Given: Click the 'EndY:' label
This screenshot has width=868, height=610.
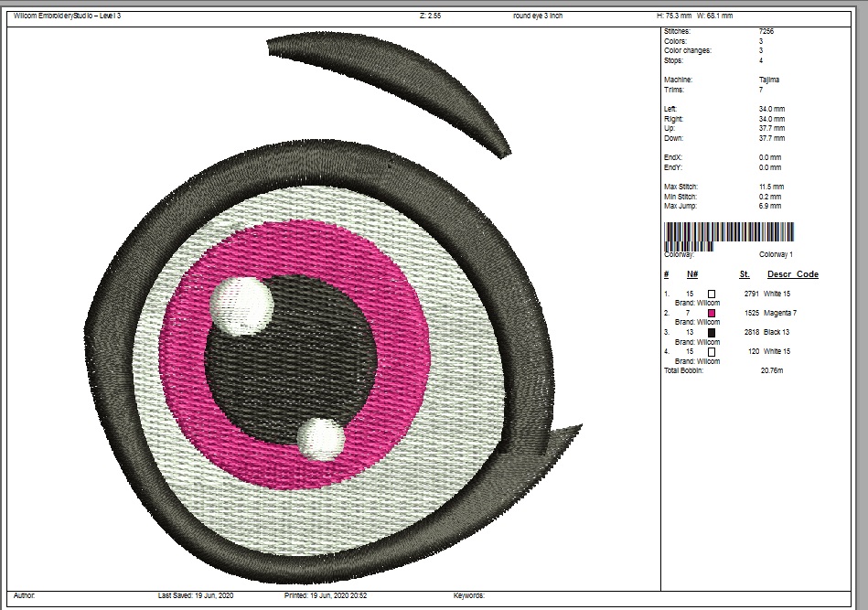Looking at the screenshot, I should pyautogui.click(x=672, y=167).
